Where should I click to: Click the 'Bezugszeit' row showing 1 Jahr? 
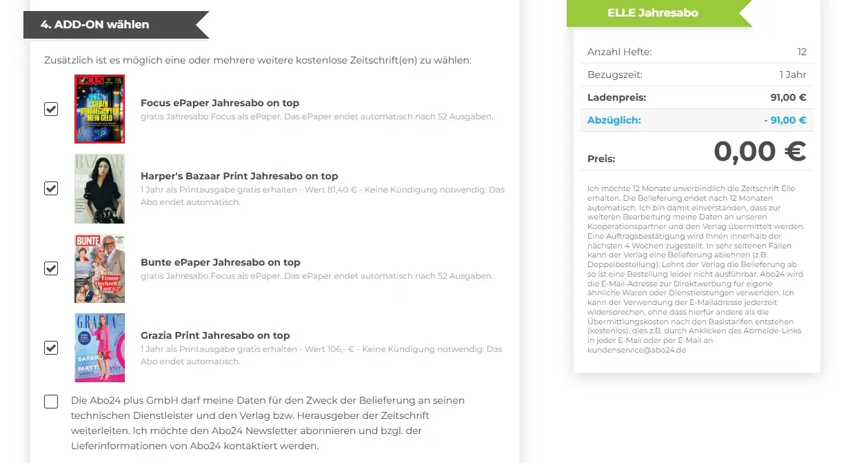[696, 75]
